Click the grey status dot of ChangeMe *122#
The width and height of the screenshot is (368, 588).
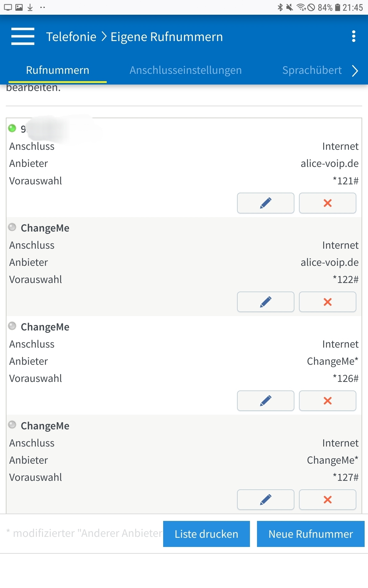(x=12, y=227)
